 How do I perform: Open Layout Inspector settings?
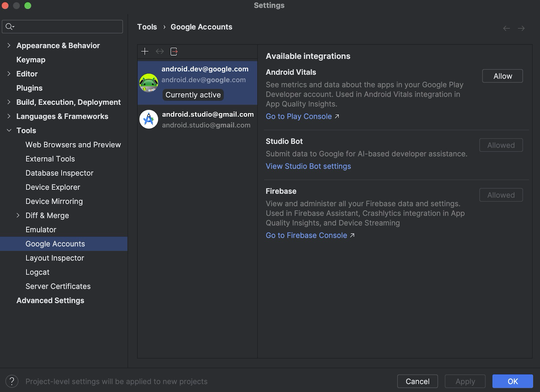[x=55, y=258]
